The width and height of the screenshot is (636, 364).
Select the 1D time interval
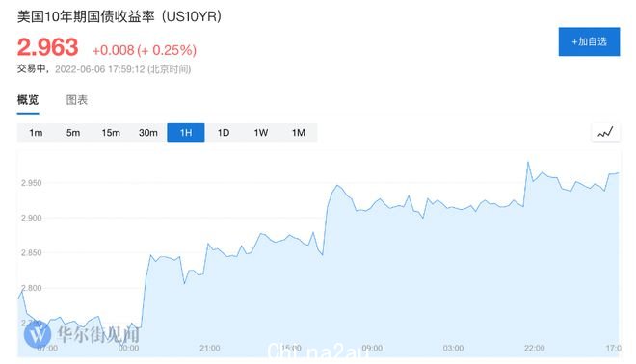(x=224, y=133)
